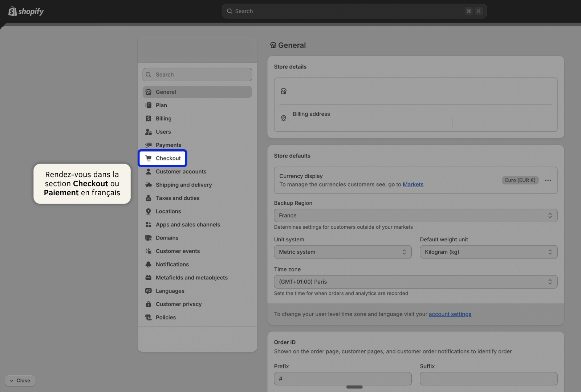The image size is (581, 392).
Task: Click the Locations pin icon
Action: point(148,211)
